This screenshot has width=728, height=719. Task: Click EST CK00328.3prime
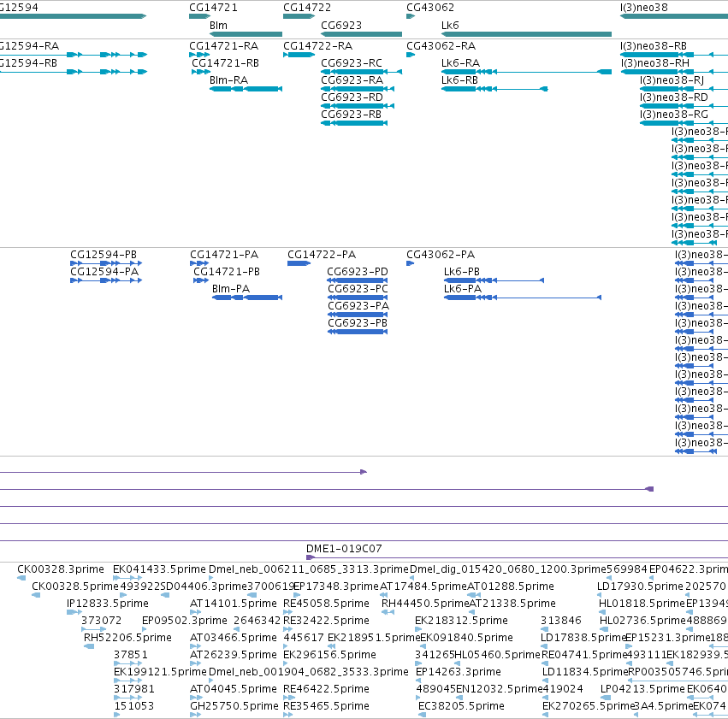[x=61, y=569]
